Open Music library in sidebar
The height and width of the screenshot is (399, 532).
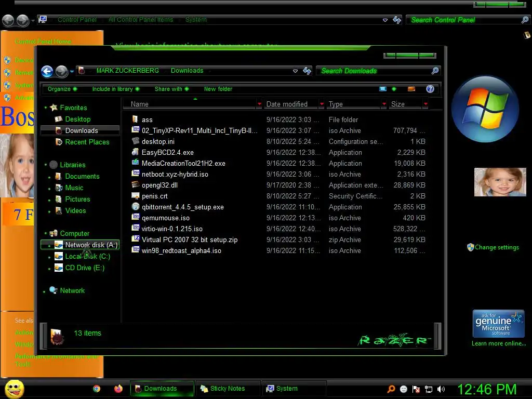(74, 188)
